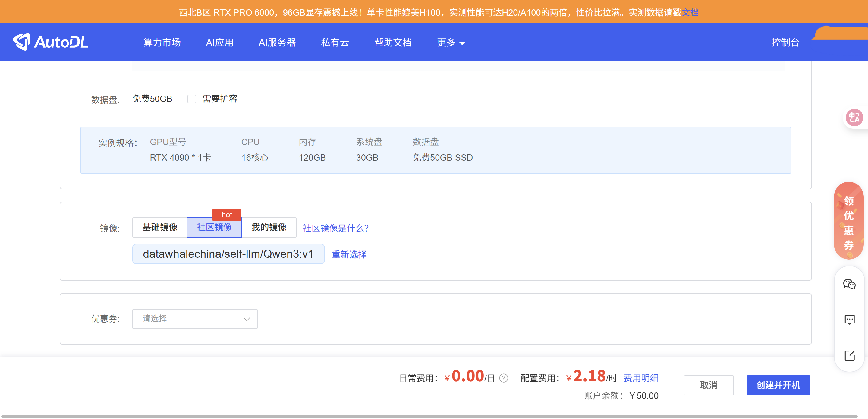The height and width of the screenshot is (419, 868).
Task: Click the feedback edit icon
Action: tap(849, 355)
